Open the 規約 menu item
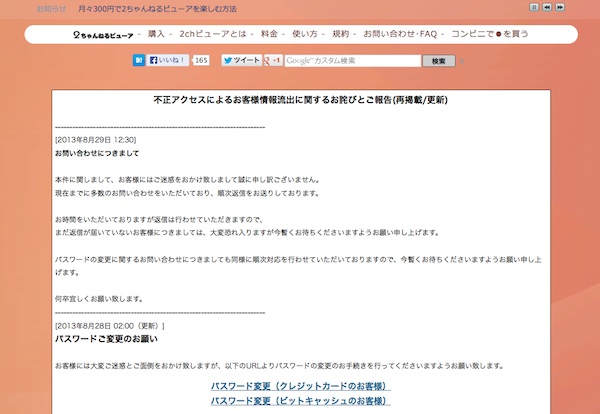This screenshot has width=600, height=414. (x=341, y=34)
